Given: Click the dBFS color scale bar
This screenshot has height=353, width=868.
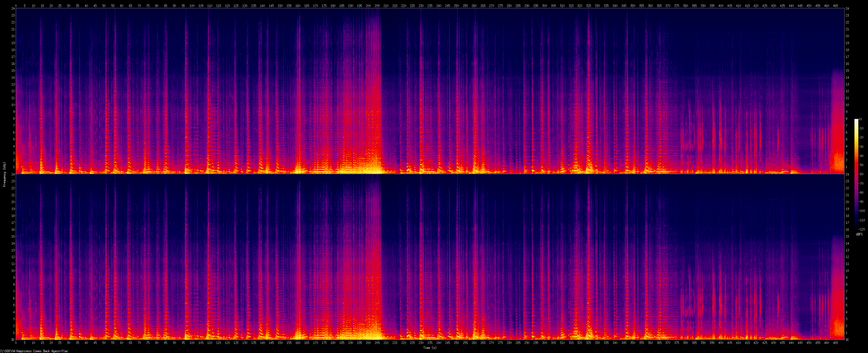Looking at the screenshot, I should [x=856, y=173].
